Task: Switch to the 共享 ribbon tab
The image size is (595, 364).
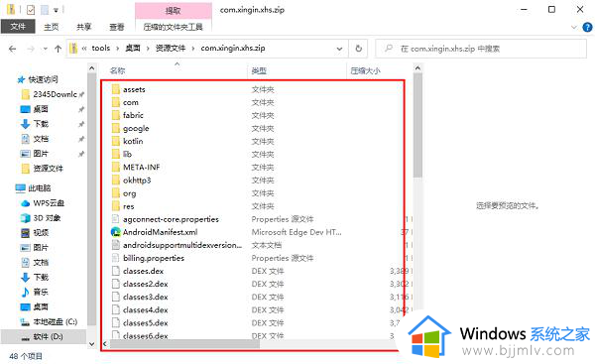Action: [x=84, y=27]
